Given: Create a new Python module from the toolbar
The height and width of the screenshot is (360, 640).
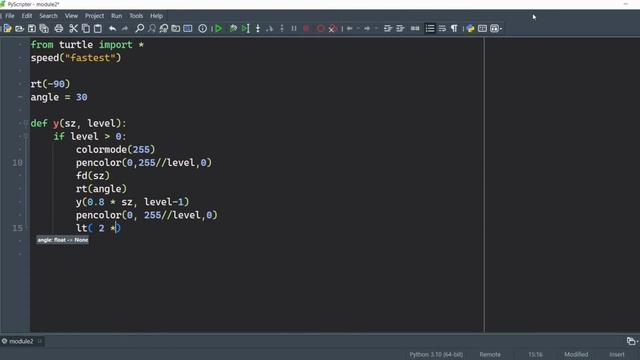Looking at the screenshot, I should (x=7, y=29).
